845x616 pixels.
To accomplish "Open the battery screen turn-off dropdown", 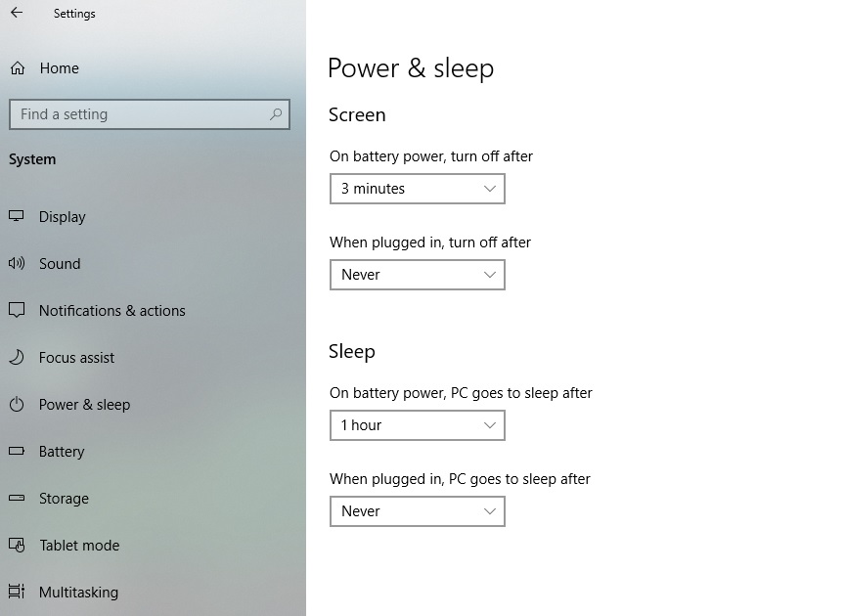I will click(417, 189).
